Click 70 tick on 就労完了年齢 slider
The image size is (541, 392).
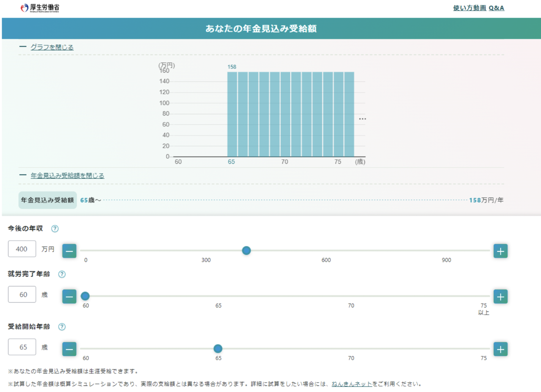coord(351,306)
